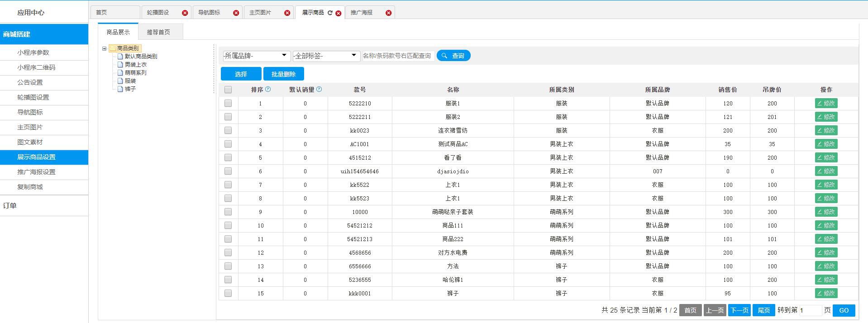Check the row for 测试商品AC
Screen dimensions: 868x323
tap(228, 144)
